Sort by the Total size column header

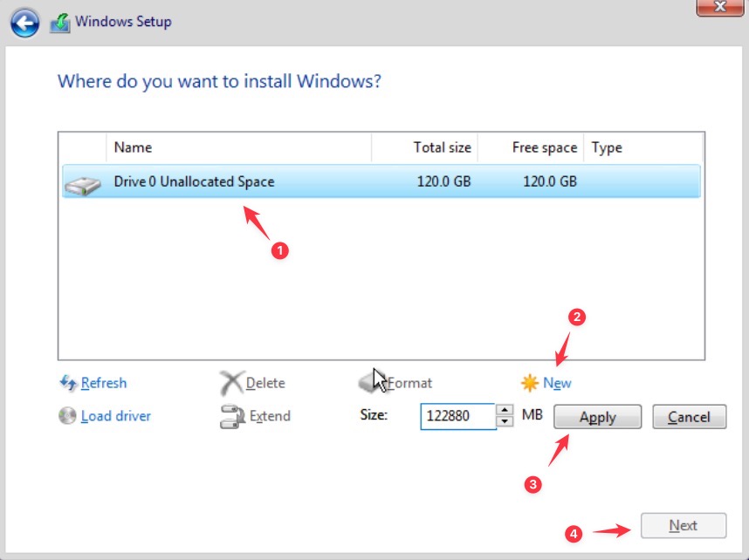click(x=424, y=147)
